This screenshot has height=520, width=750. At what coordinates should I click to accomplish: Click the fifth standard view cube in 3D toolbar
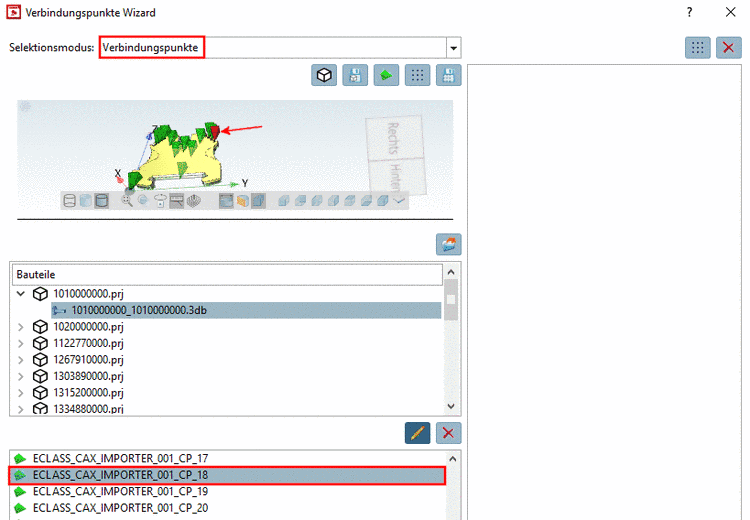(350, 201)
